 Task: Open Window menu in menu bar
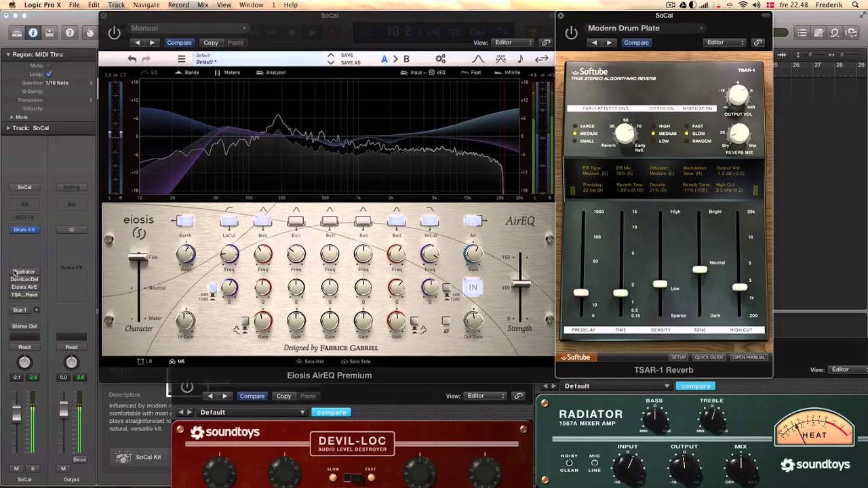tap(252, 5)
